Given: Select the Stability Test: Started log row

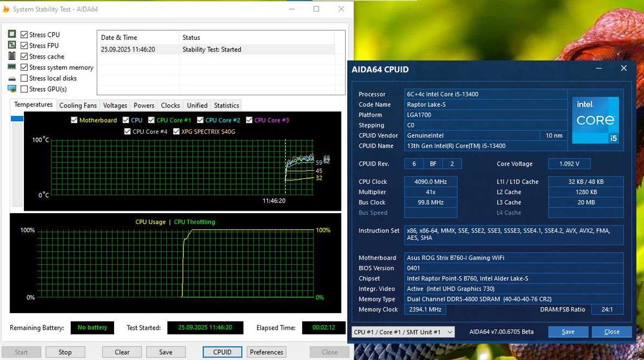Looking at the screenshot, I should [216, 49].
